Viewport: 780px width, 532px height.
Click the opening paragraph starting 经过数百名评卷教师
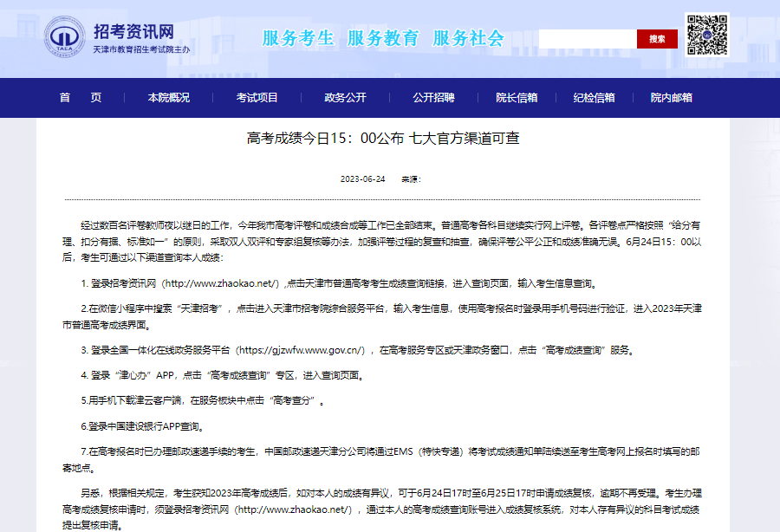[382, 241]
